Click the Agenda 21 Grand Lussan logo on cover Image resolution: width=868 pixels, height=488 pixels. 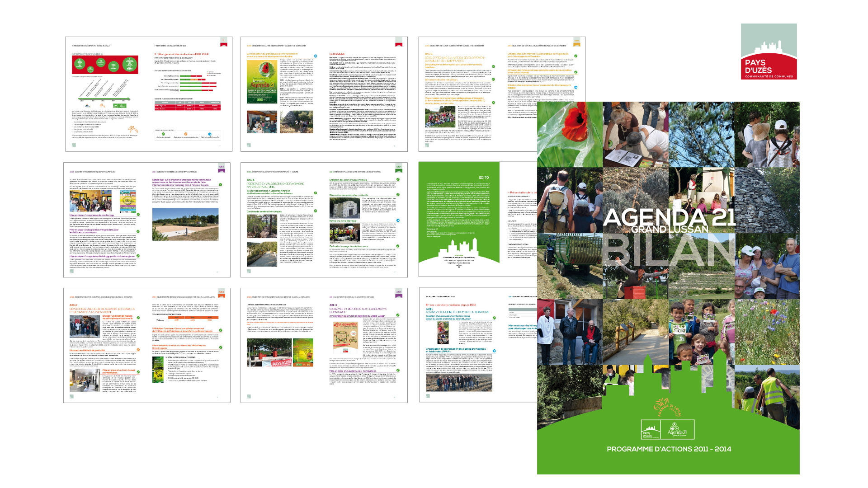(677, 430)
